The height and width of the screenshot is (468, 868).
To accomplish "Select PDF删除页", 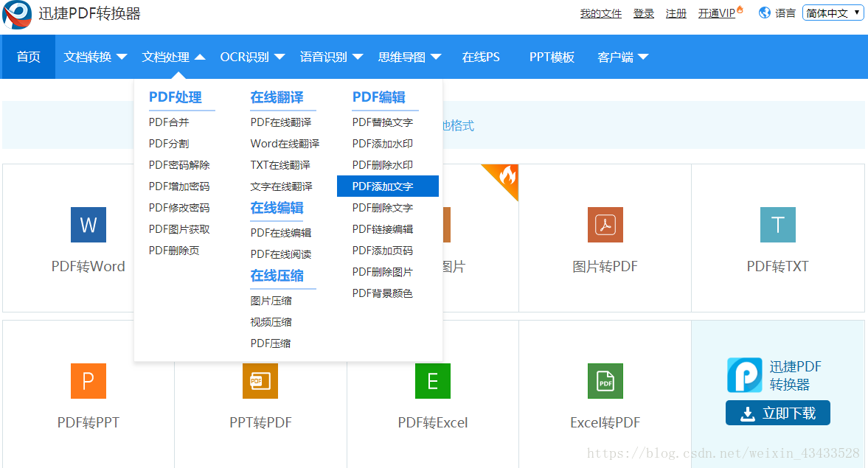I will [x=174, y=251].
